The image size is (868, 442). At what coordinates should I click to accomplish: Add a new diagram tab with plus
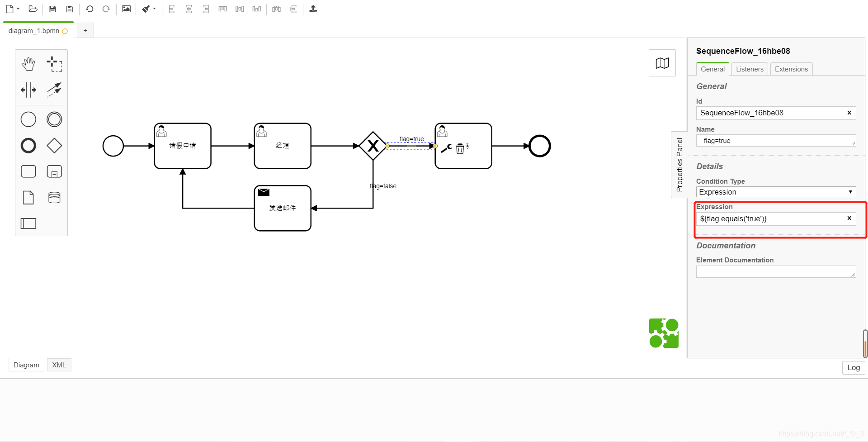click(85, 30)
